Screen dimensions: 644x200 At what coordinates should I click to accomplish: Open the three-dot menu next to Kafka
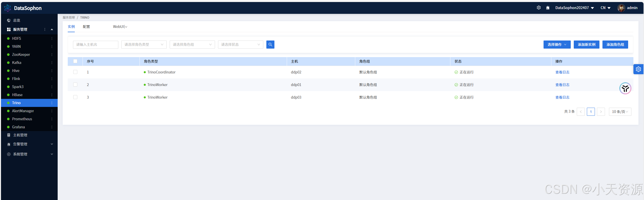52,63
